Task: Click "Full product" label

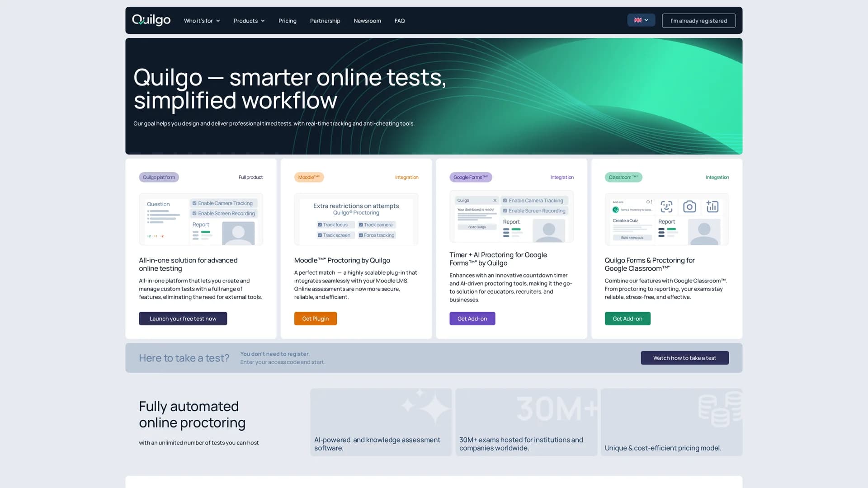Action: click(250, 177)
